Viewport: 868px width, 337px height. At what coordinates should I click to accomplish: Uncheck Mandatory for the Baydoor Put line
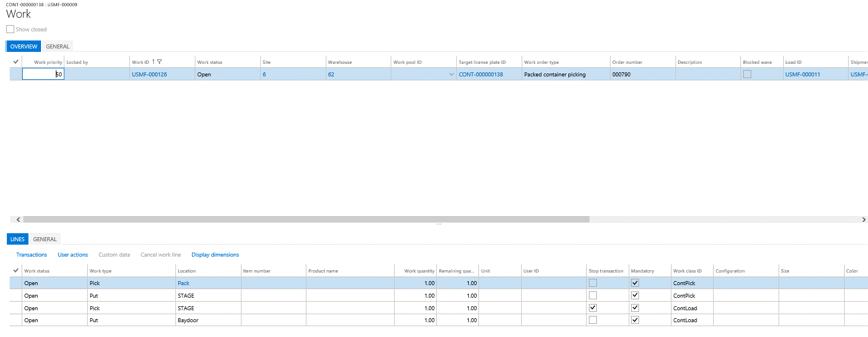tap(635, 320)
